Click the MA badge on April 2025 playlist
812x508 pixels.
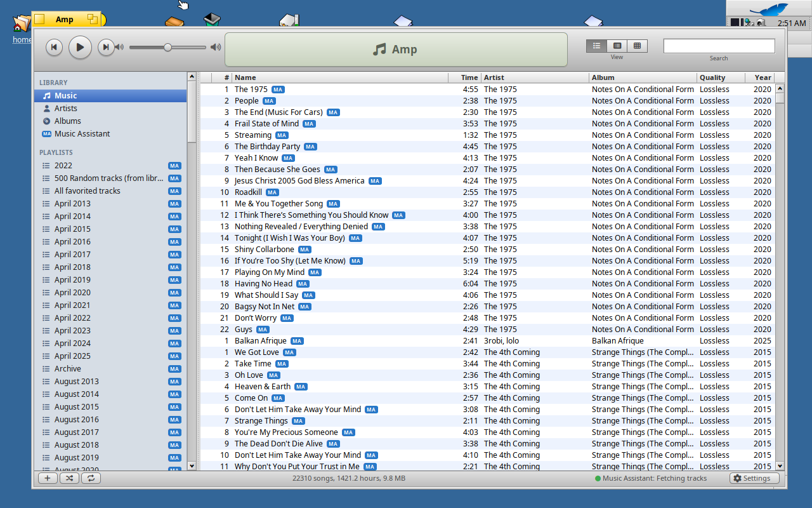pyautogui.click(x=174, y=356)
